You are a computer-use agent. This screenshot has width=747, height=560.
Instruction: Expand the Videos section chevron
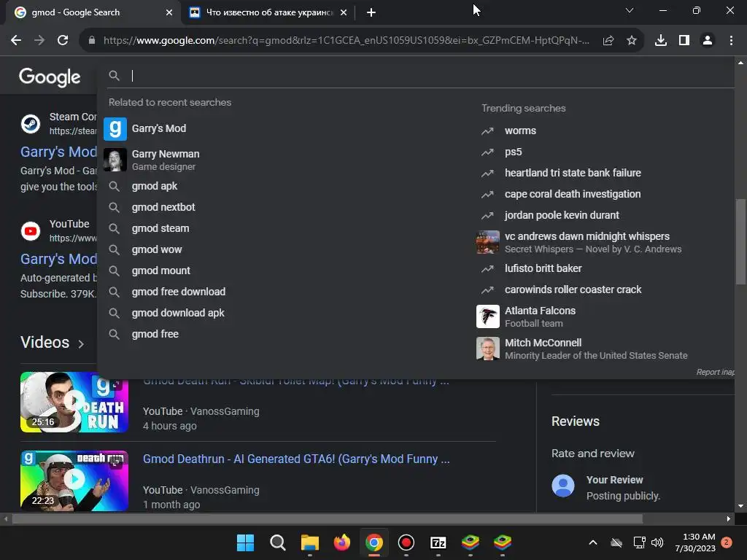(81, 344)
